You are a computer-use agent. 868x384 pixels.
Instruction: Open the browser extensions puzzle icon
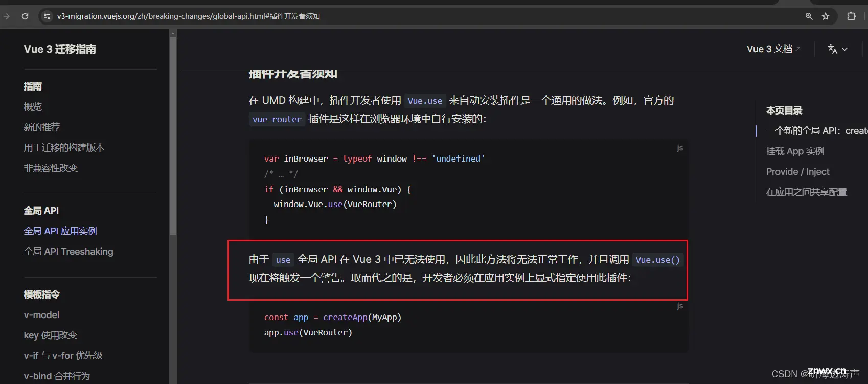coord(852,16)
